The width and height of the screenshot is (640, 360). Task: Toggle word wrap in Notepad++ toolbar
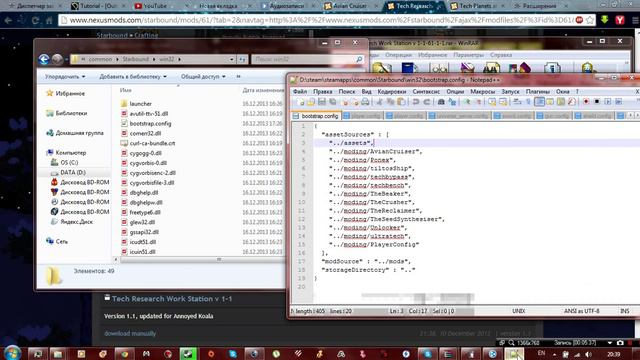517,102
